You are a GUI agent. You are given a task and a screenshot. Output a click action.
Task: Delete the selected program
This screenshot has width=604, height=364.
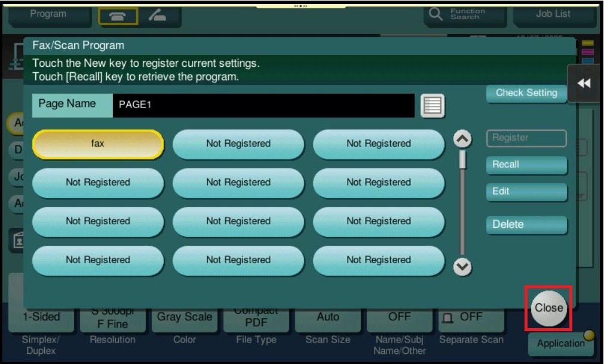pos(526,225)
